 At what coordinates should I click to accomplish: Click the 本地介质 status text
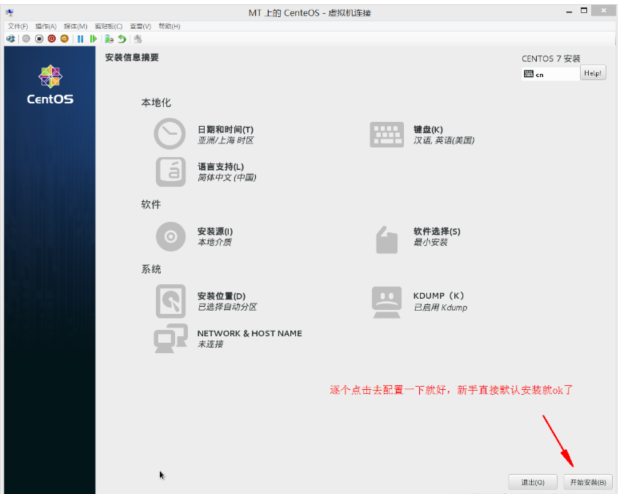[214, 242]
